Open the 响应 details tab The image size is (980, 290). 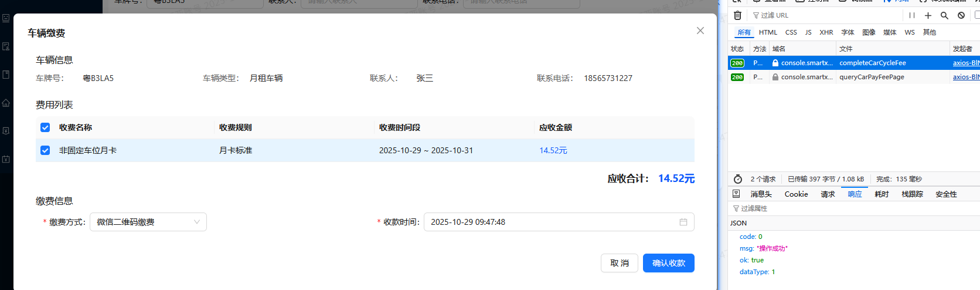tap(855, 194)
